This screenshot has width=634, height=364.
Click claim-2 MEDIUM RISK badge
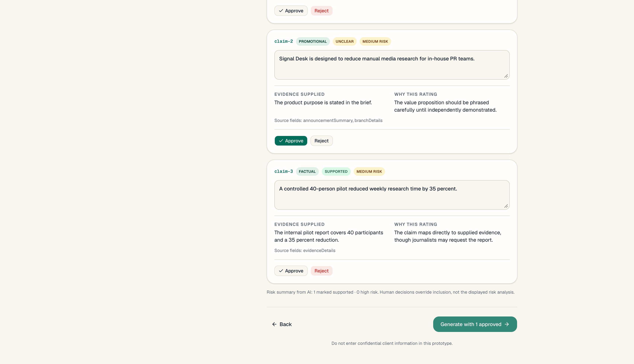tap(375, 41)
